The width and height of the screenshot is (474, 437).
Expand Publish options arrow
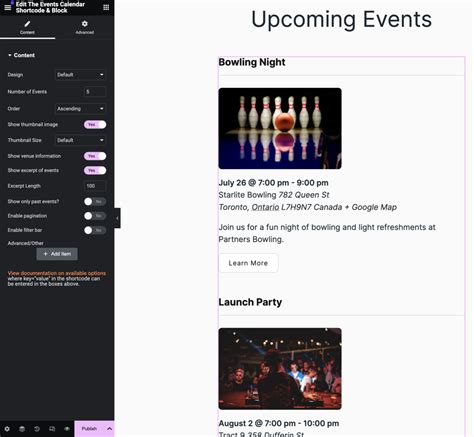[x=109, y=429]
